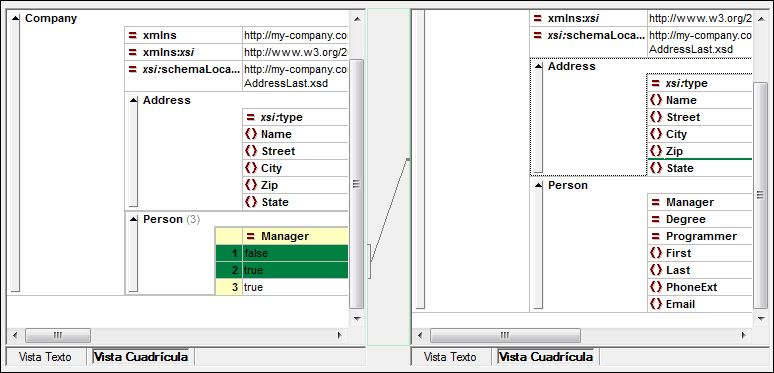This screenshot has width=774, height=373.
Task: Click left pane scroll left arrow
Action: pyautogui.click(x=15, y=336)
